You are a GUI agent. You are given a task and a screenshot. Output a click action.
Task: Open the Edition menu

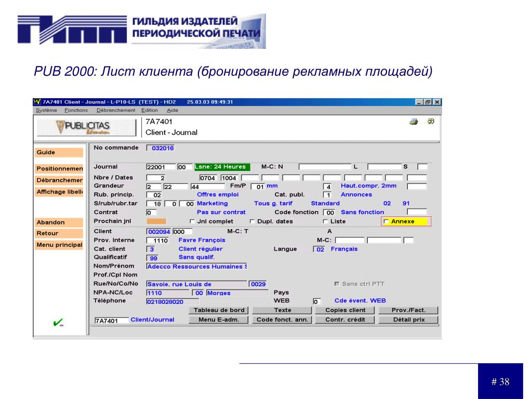click(x=150, y=110)
